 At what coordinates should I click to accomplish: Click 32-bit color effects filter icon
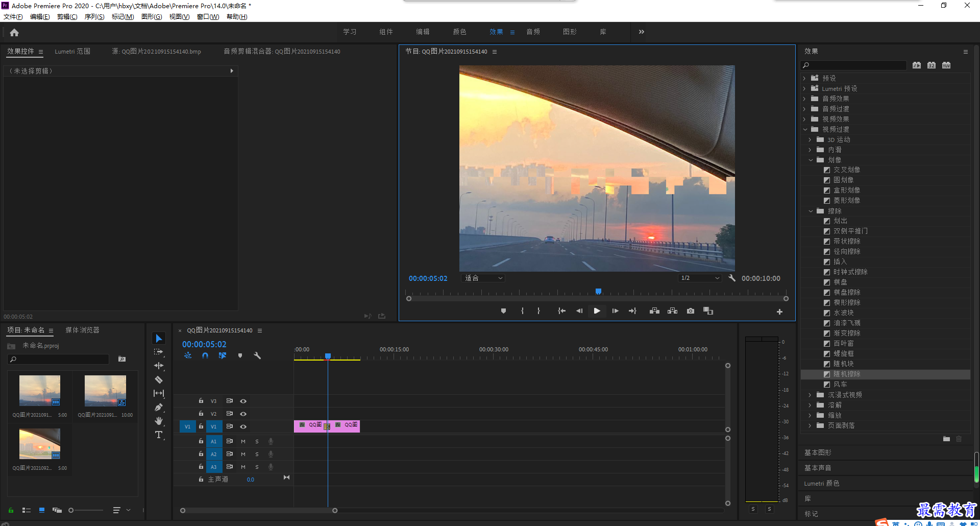(932, 65)
